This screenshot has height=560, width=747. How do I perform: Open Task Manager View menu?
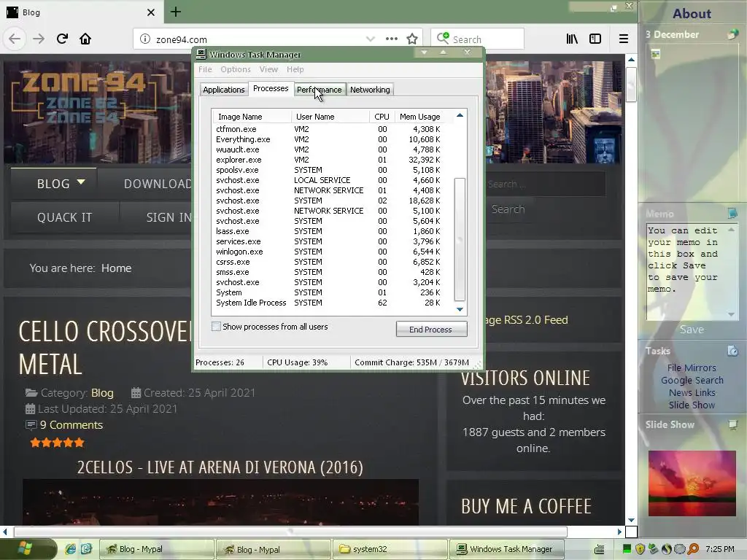pos(268,69)
